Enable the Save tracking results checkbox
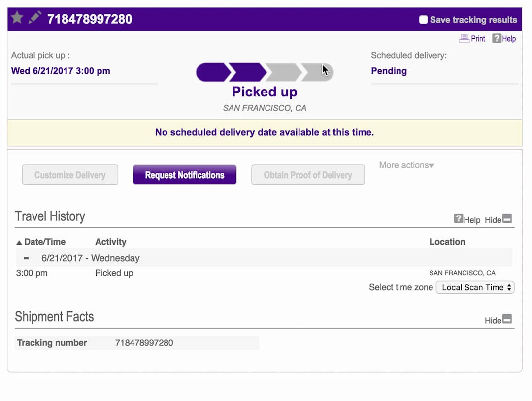This screenshot has width=532, height=401. (423, 20)
